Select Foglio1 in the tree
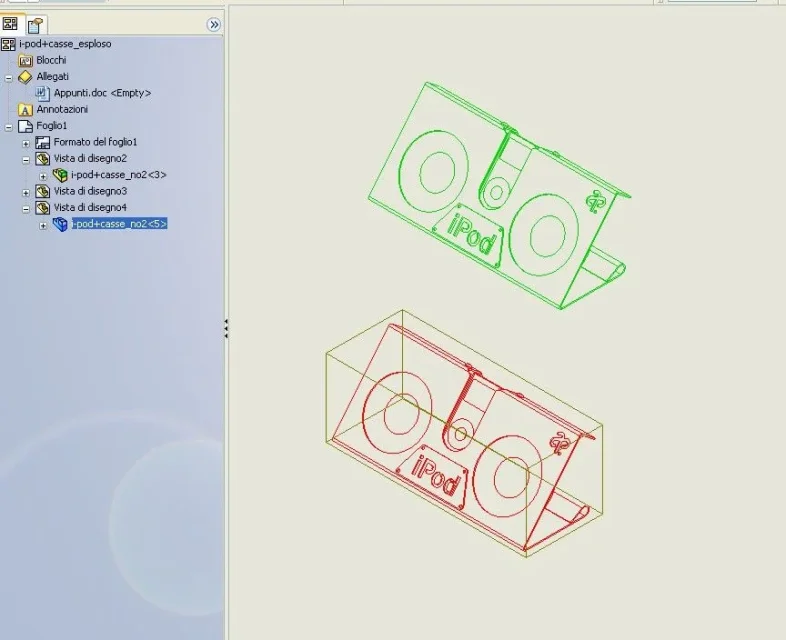Viewport: 786px width, 640px height. (x=52, y=126)
